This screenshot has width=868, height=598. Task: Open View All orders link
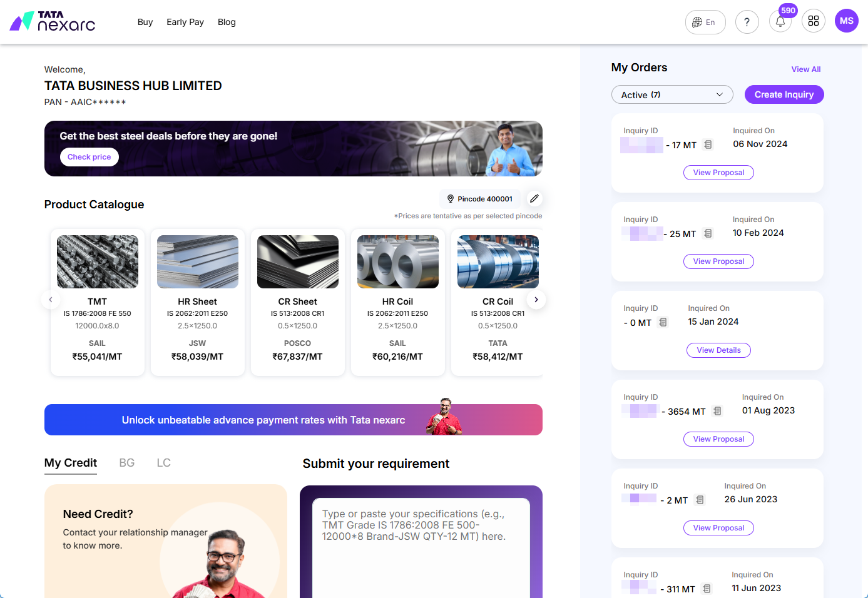tap(806, 69)
